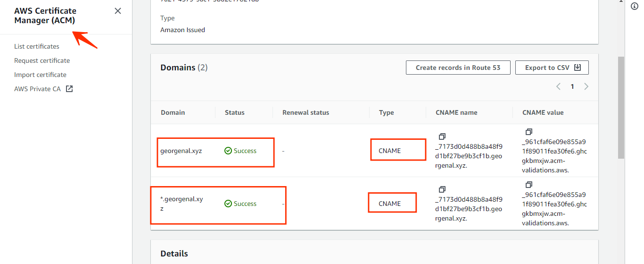Click the Renewal status column header

[x=305, y=112]
